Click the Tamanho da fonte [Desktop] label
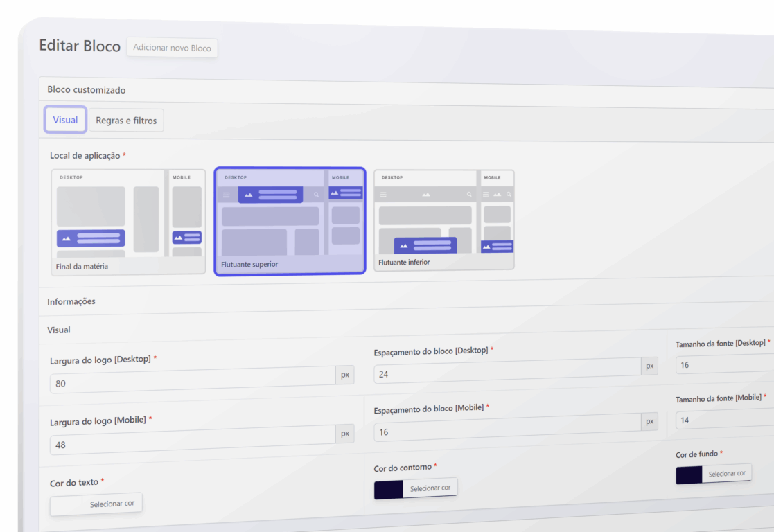The image size is (774, 532). 721,343
